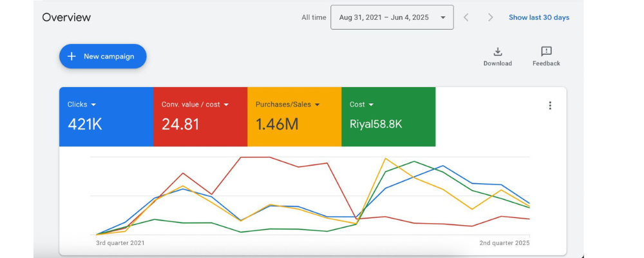Open the Aug 31, 2021 – Jun 4, 2025 date picker

pos(392,17)
